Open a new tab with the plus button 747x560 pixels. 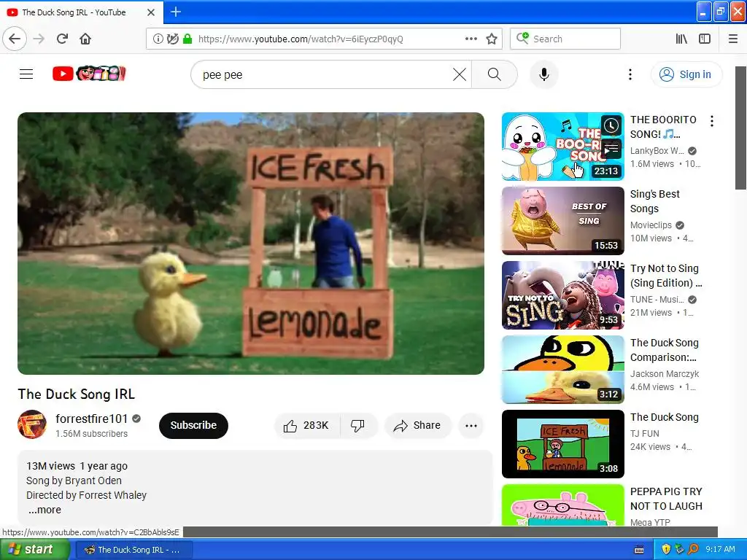[175, 12]
